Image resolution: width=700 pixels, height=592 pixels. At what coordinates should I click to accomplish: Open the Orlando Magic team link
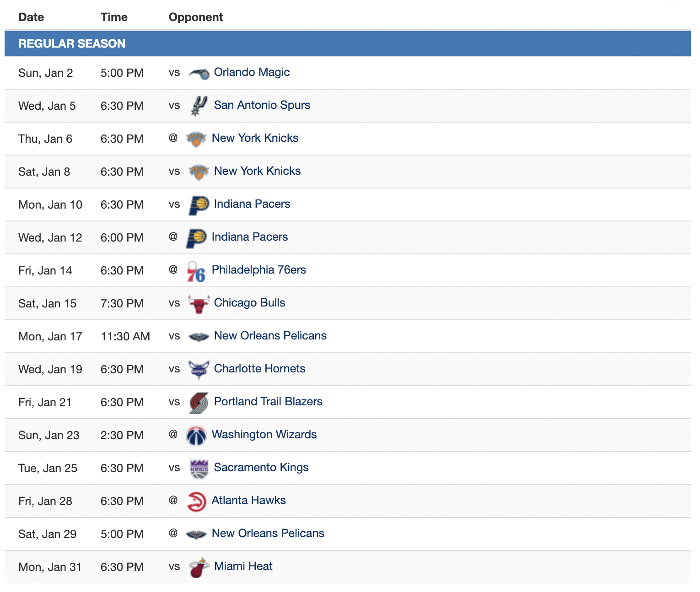(x=252, y=72)
